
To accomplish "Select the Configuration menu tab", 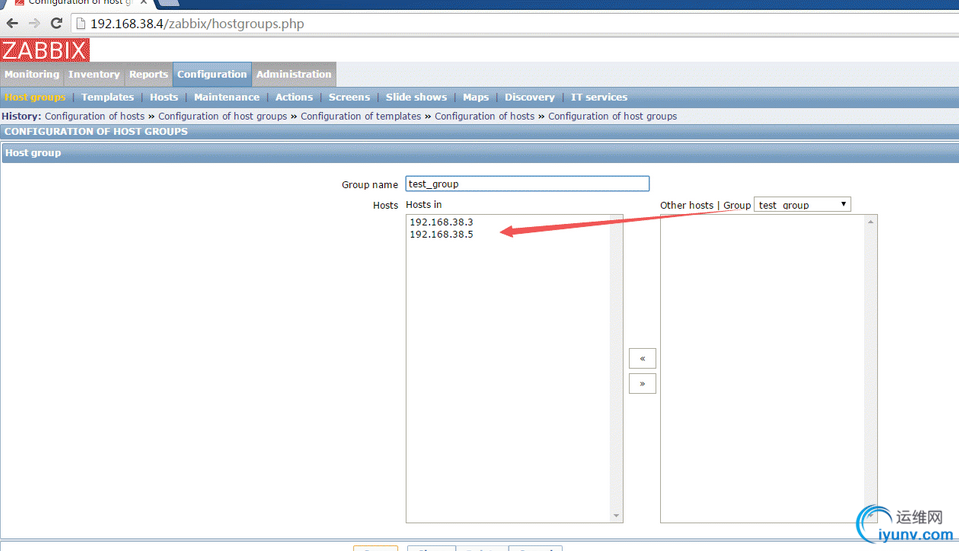I will pyautogui.click(x=212, y=74).
